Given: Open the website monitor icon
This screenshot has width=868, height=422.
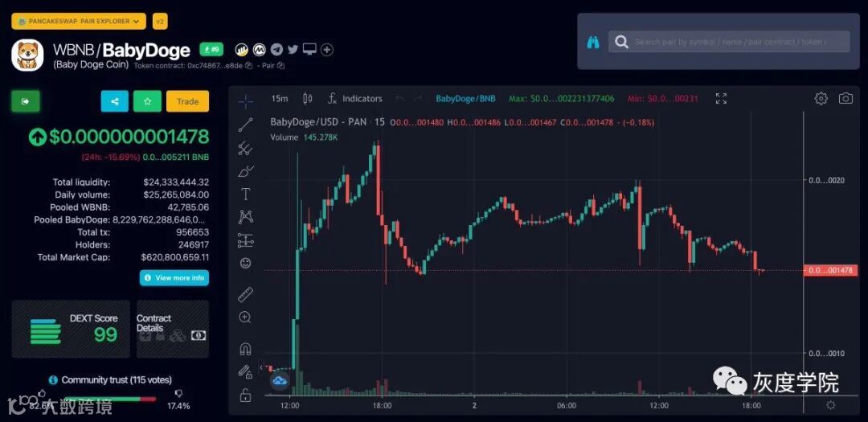Looking at the screenshot, I should (309, 50).
